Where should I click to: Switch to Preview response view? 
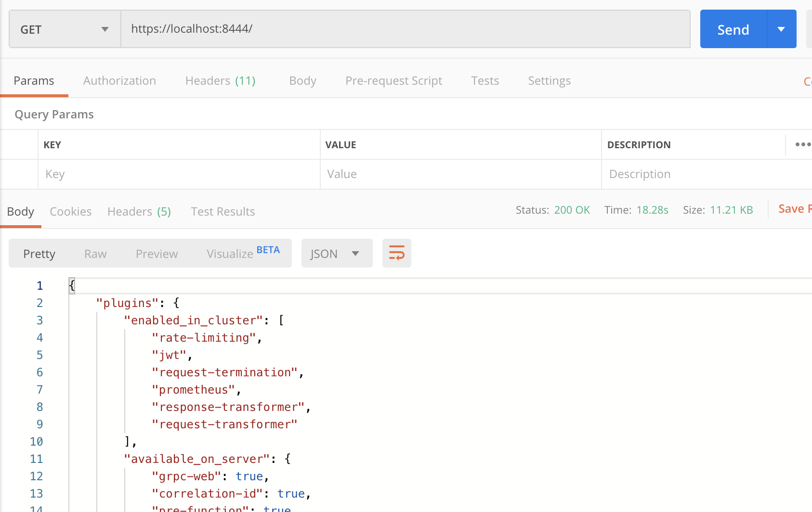[157, 253]
